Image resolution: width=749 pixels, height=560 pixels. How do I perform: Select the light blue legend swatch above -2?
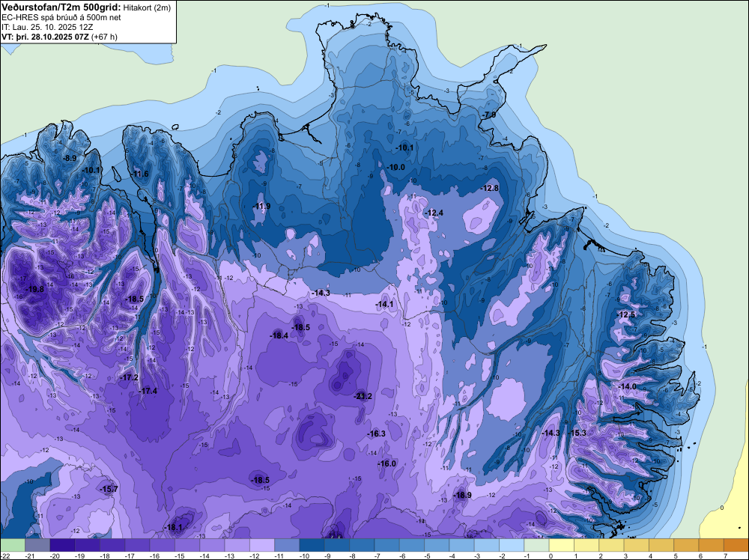512,545
